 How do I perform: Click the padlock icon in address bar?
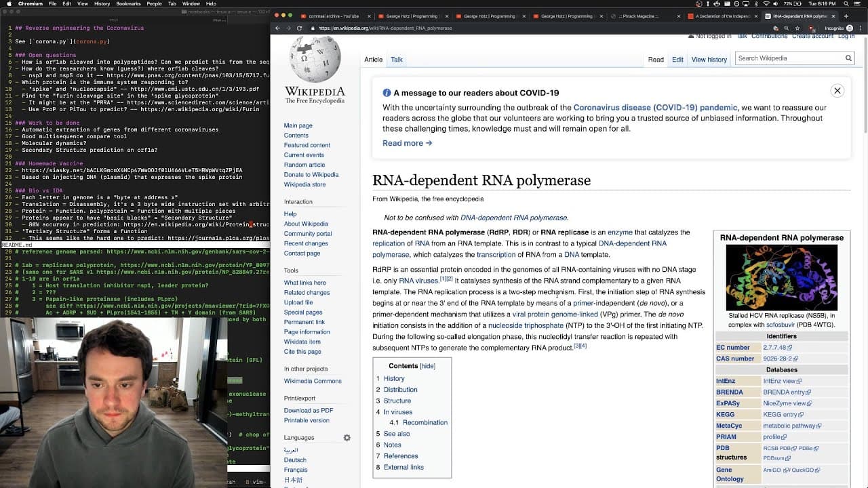(312, 28)
